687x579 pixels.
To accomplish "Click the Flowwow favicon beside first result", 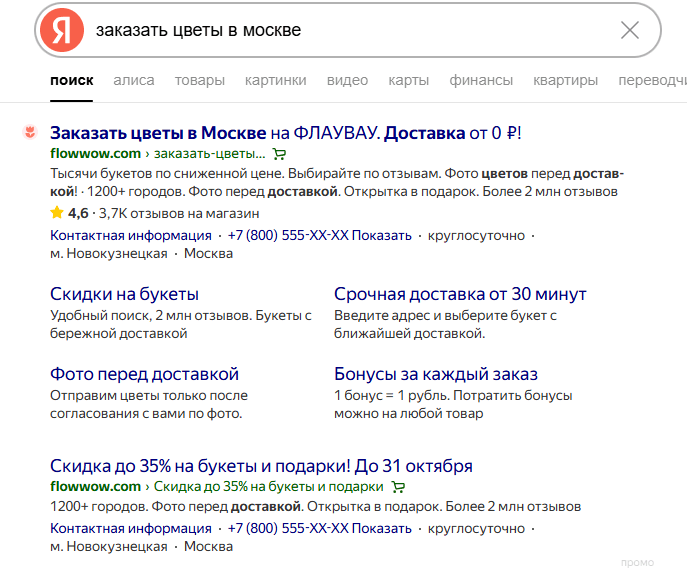I will point(30,132).
